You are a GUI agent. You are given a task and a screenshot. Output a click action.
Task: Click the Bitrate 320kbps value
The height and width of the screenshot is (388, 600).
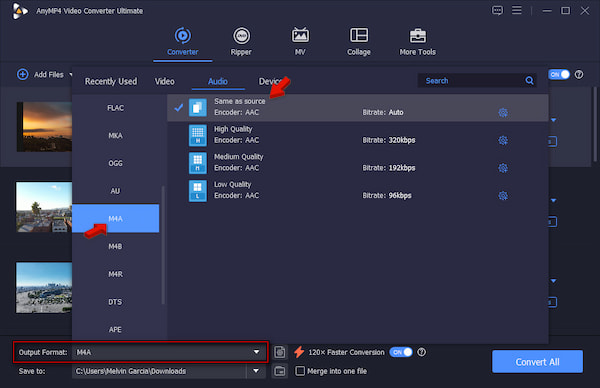coord(402,140)
